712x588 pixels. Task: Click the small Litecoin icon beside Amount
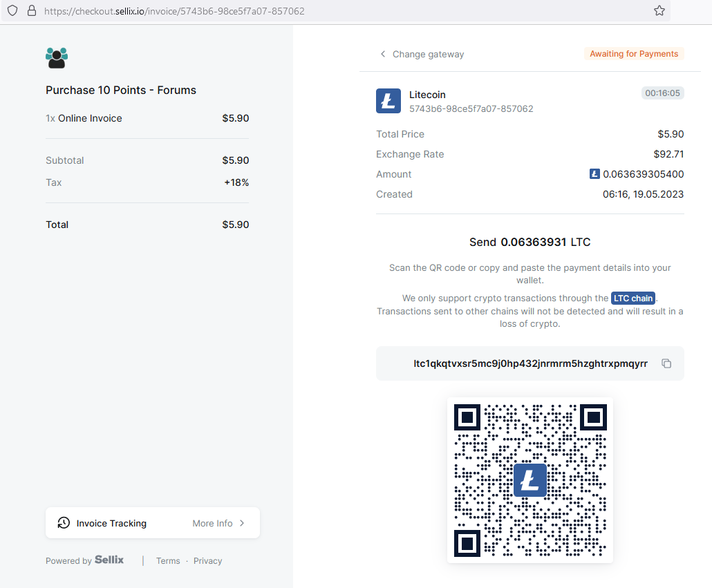[x=594, y=173]
